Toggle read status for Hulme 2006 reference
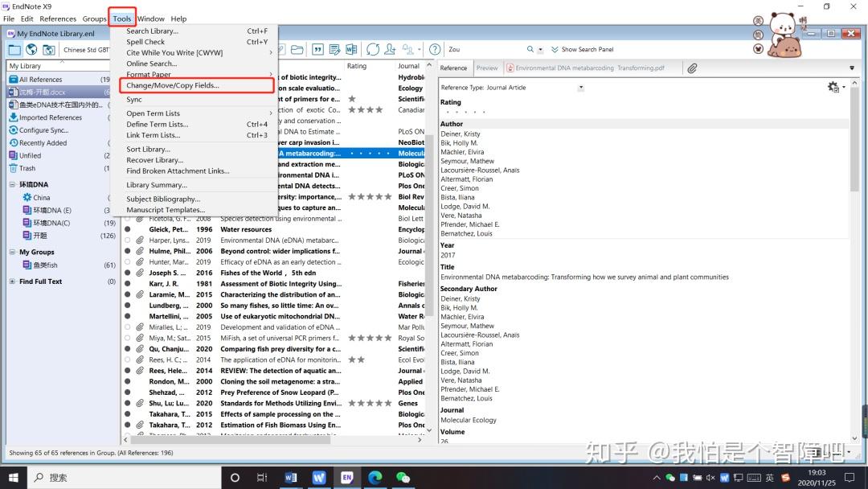 [x=127, y=251]
